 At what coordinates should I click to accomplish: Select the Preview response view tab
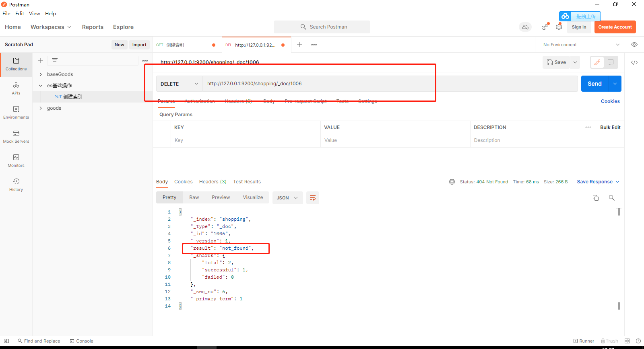click(221, 197)
